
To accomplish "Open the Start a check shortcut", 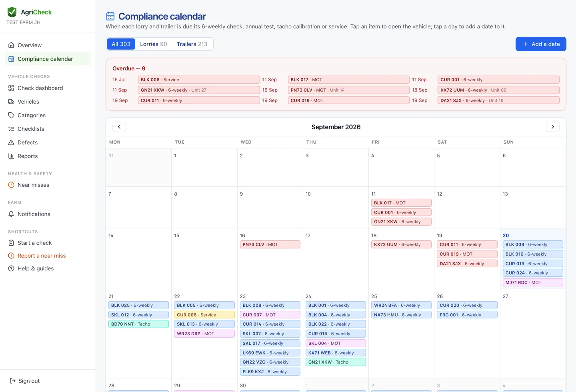I will coord(48,243).
